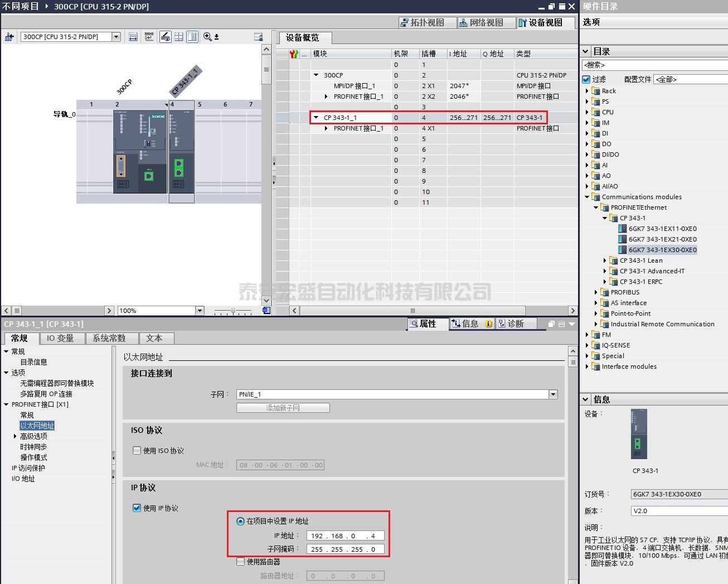
Task: Click the go to network view icon
Action: (9, 37)
